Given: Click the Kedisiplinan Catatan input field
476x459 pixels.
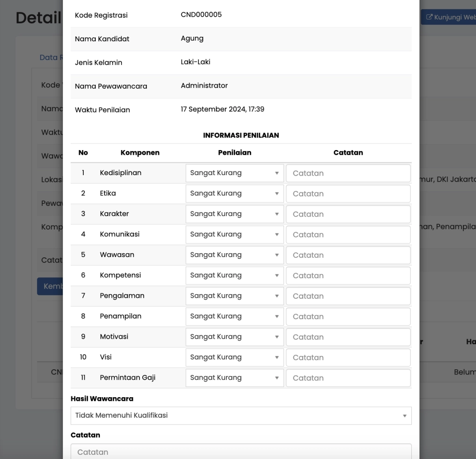Looking at the screenshot, I should pyautogui.click(x=348, y=173).
